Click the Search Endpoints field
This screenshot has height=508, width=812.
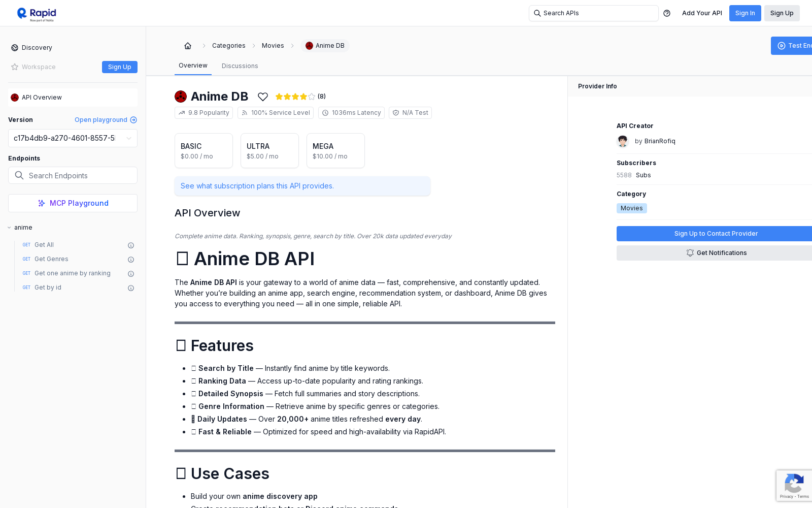click(x=73, y=175)
